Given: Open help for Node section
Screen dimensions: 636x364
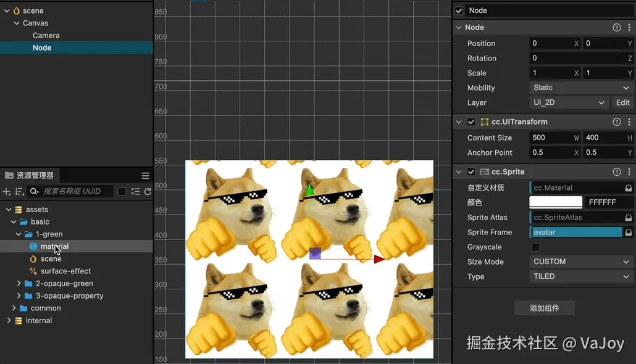Looking at the screenshot, I should point(616,28).
